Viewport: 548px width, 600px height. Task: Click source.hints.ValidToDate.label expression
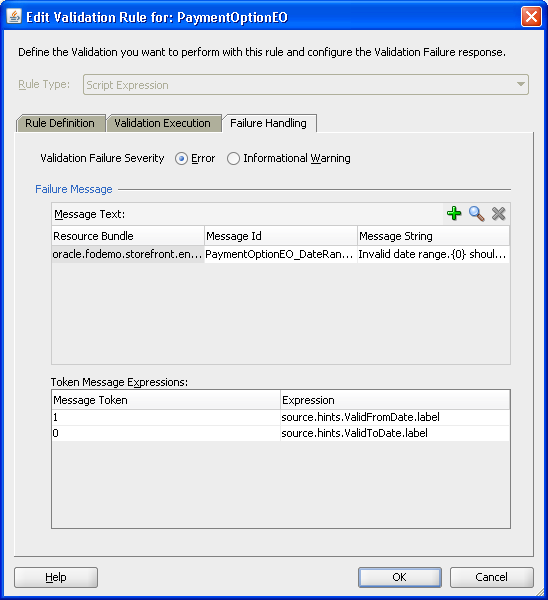point(395,433)
